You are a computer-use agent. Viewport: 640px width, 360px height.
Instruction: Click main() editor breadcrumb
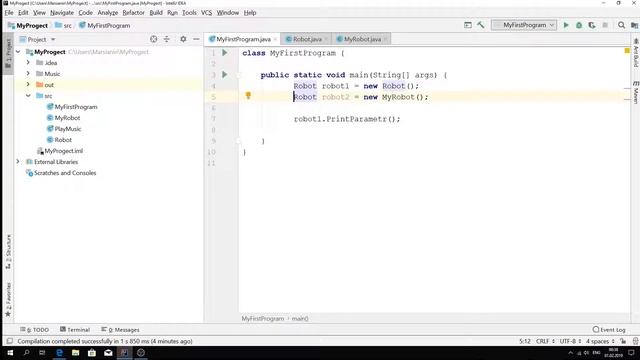[300, 319]
